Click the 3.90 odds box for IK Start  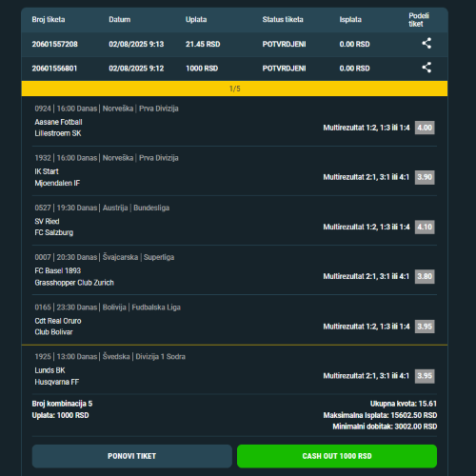click(x=425, y=177)
